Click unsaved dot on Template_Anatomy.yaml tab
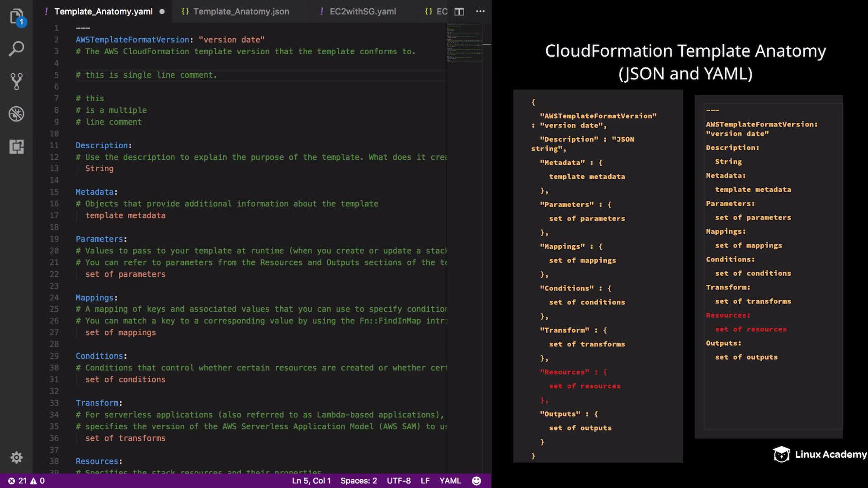 point(162,12)
